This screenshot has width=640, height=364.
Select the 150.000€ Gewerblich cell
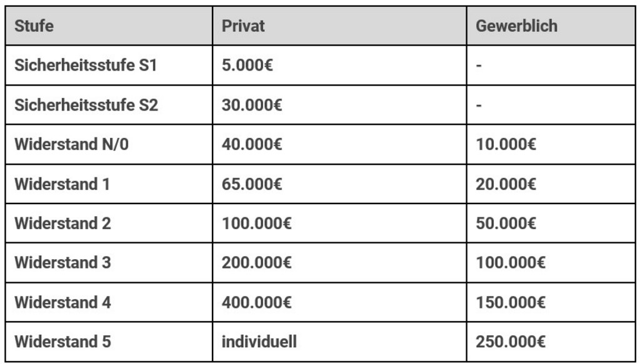pyautogui.click(x=511, y=302)
